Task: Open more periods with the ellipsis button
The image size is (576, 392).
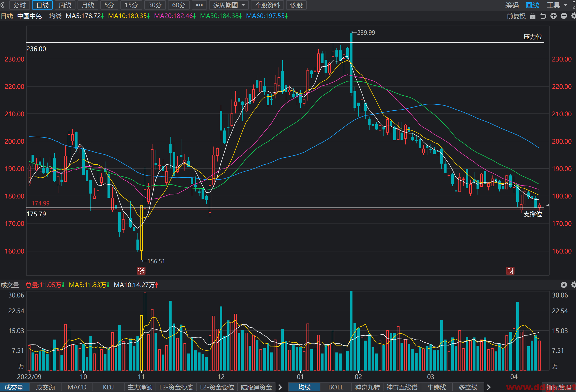Action: (x=199, y=5)
